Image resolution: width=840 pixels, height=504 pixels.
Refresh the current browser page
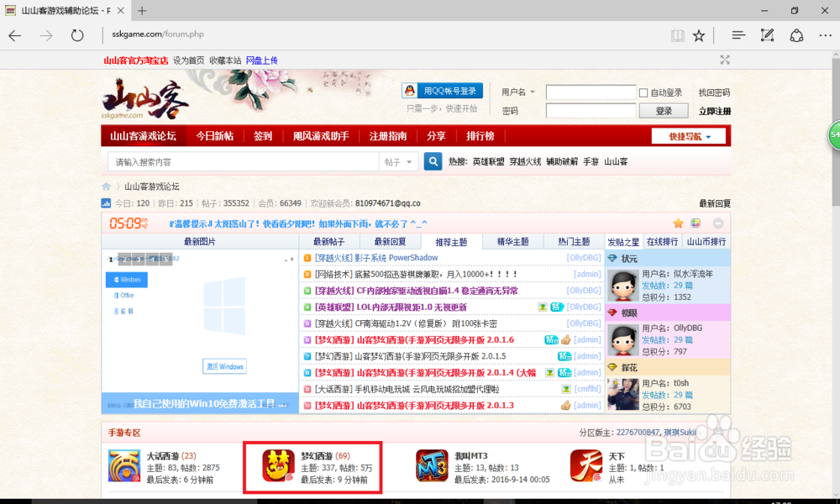coord(77,35)
